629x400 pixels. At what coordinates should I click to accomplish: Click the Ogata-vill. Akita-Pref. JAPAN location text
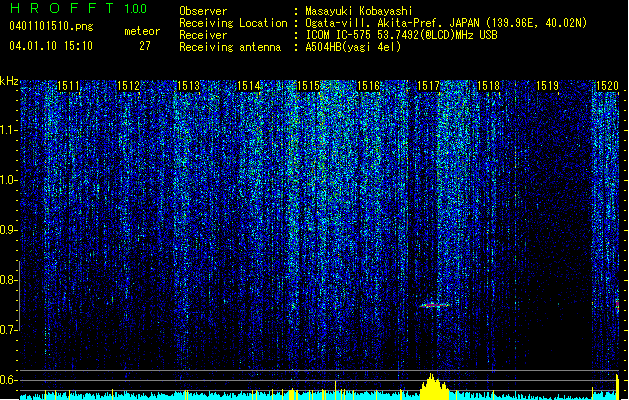tap(446, 23)
